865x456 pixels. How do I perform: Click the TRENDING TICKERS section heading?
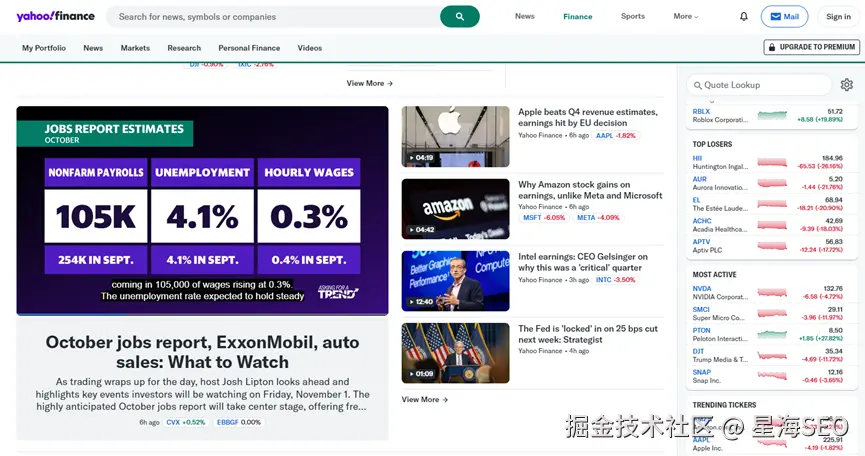(724, 405)
